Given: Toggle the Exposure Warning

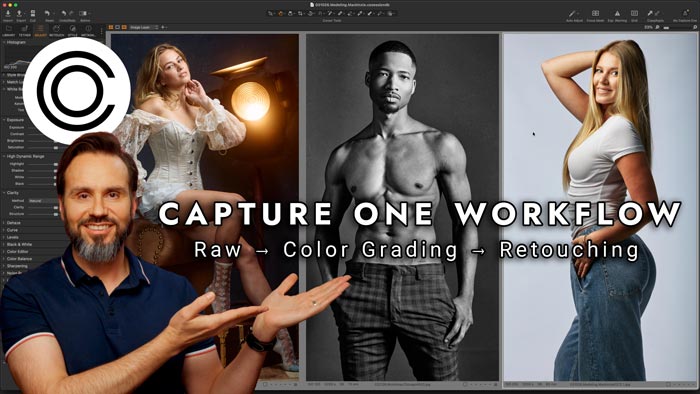Looking at the screenshot, I should click(x=617, y=13).
